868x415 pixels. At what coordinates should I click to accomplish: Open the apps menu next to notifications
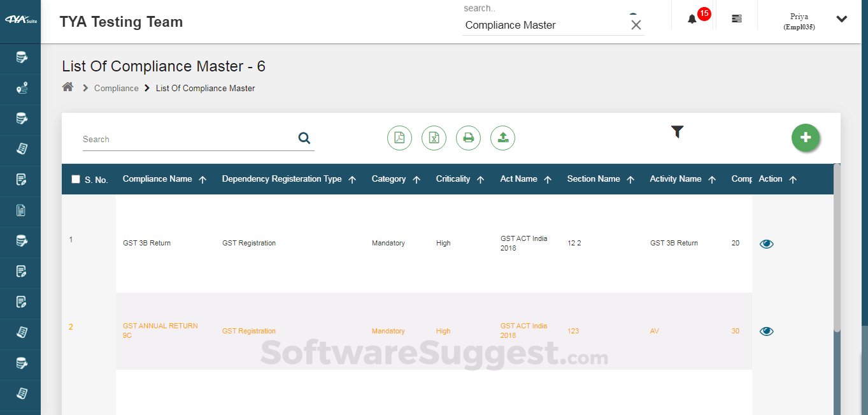(x=736, y=18)
